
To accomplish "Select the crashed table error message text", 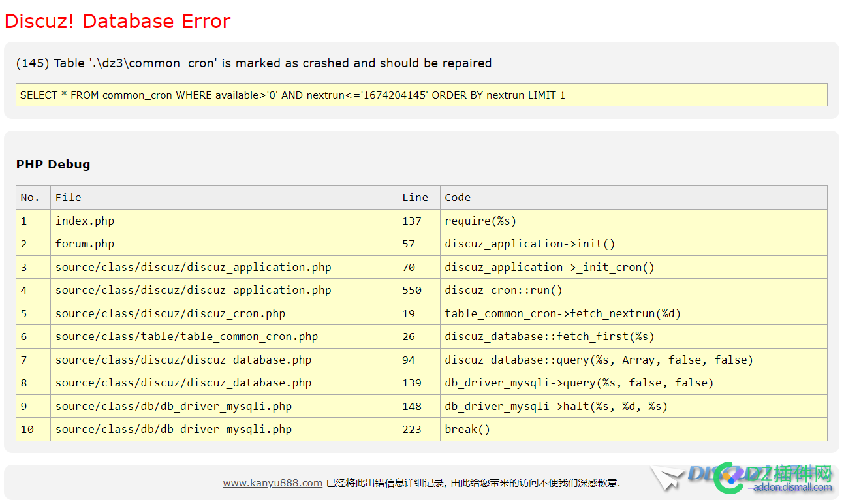I will [x=254, y=63].
